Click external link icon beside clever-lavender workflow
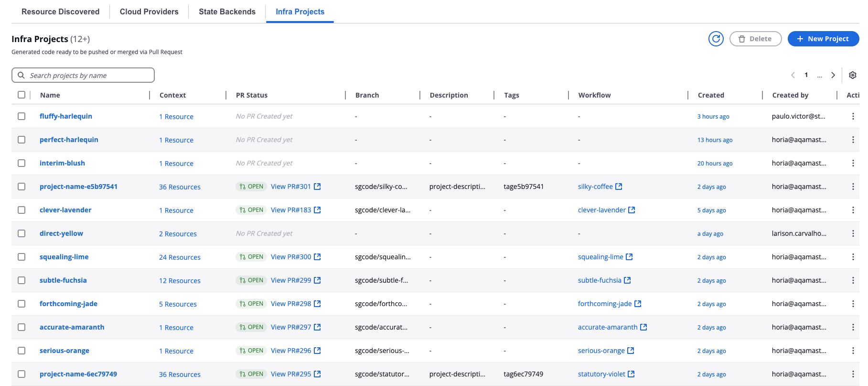Image resolution: width=868 pixels, height=386 pixels. point(632,210)
